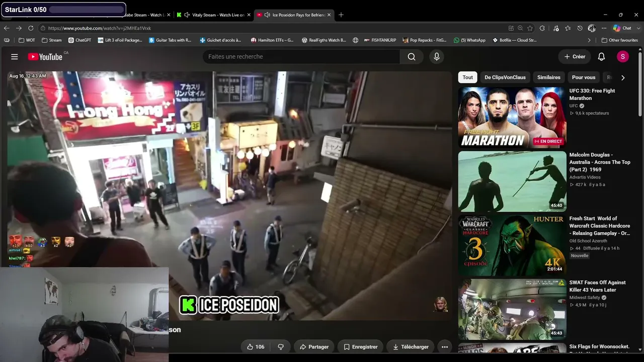The width and height of the screenshot is (644, 362).
Task: Download the video with Télécharger
Action: pos(411,347)
